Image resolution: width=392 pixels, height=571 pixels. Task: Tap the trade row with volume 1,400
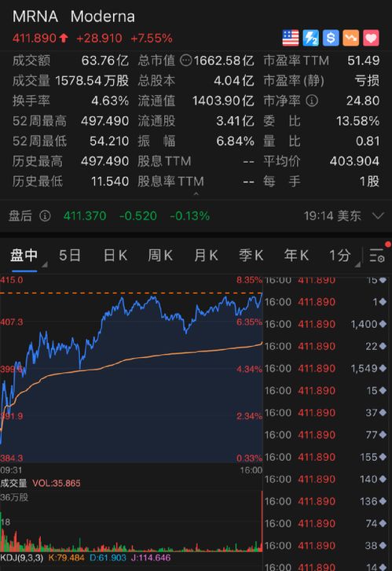(x=325, y=324)
